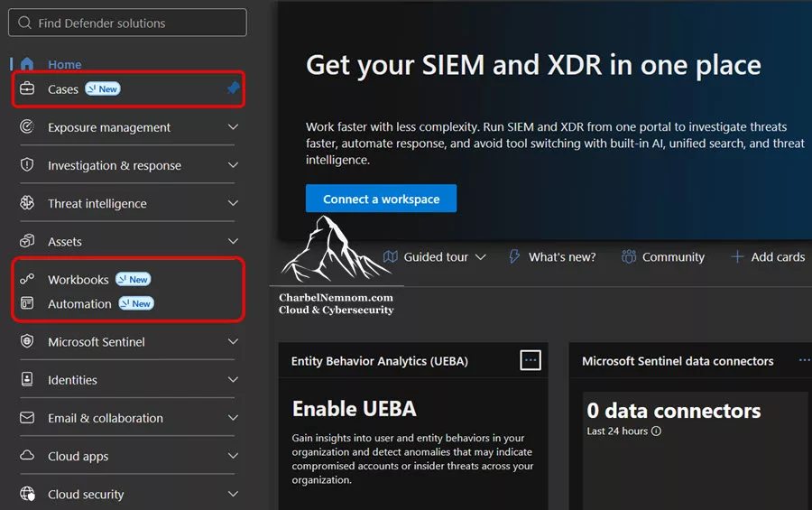Expand the Cloud apps chevron
The width and height of the screenshot is (812, 510).
(233, 456)
